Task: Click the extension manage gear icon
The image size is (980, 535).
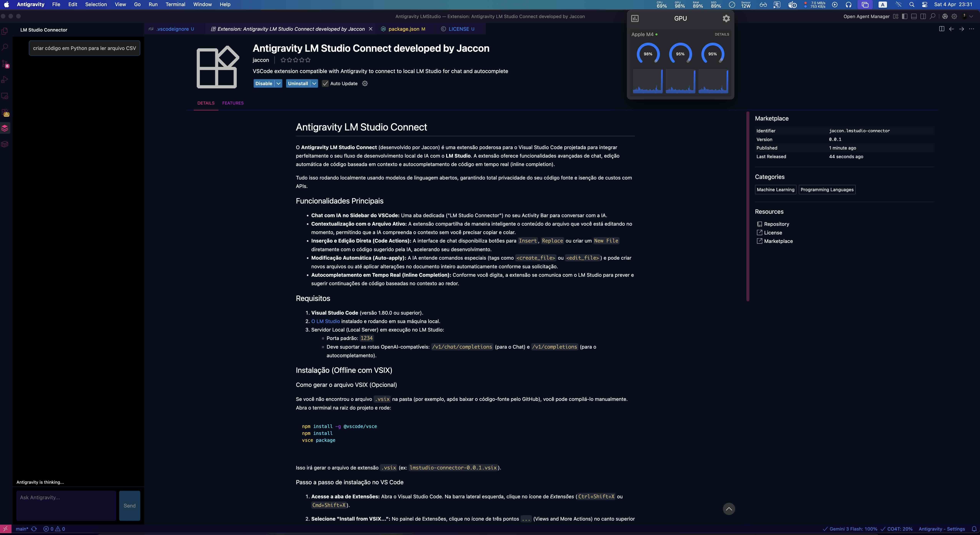Action: (x=365, y=84)
